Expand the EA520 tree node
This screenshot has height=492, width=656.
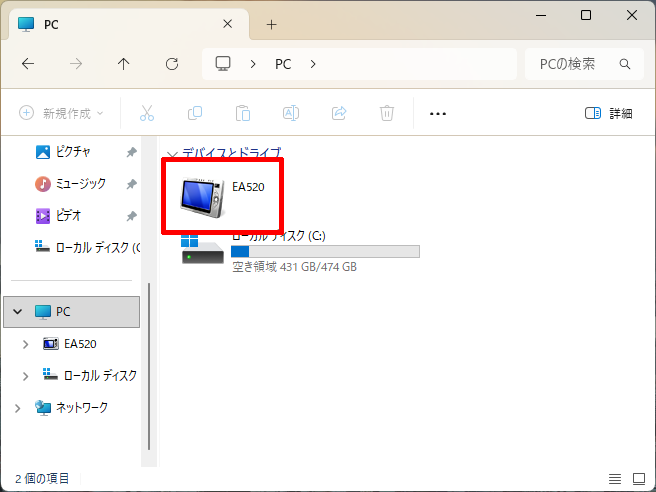pos(26,344)
